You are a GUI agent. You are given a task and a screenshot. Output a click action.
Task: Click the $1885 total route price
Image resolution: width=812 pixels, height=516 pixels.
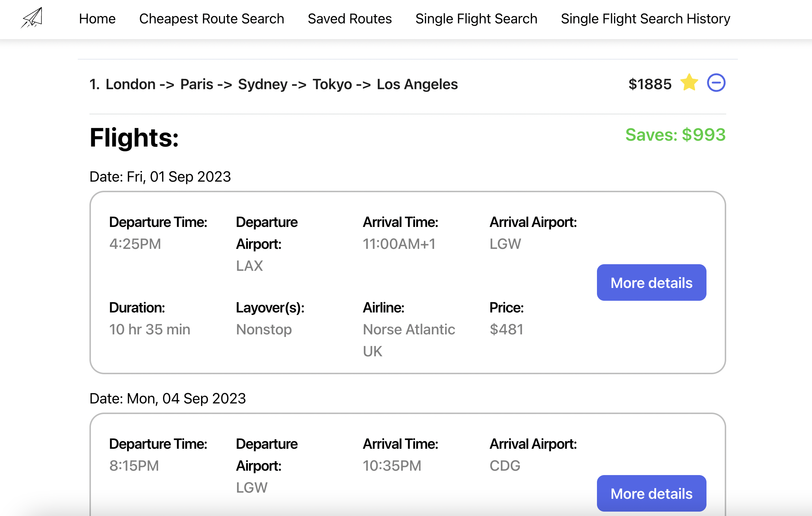pos(650,84)
